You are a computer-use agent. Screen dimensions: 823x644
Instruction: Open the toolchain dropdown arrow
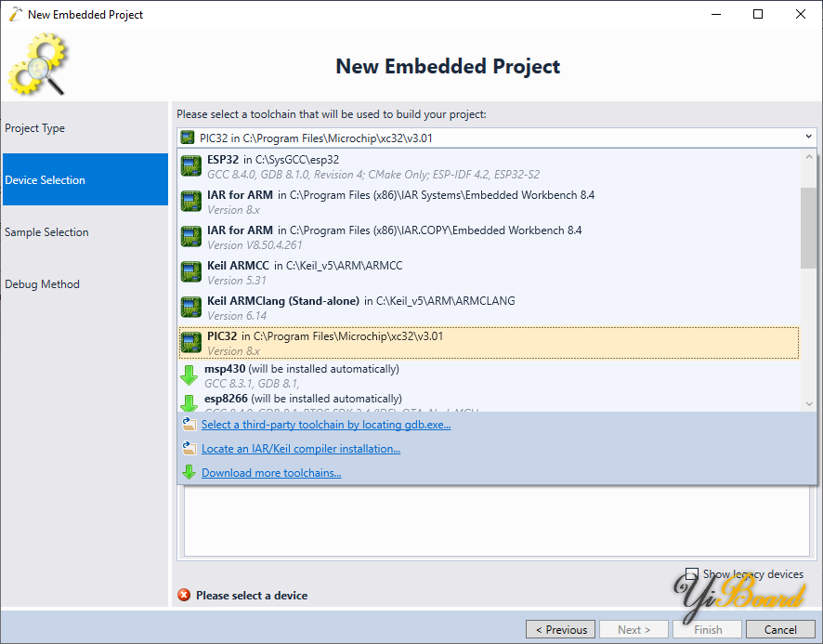[808, 138]
